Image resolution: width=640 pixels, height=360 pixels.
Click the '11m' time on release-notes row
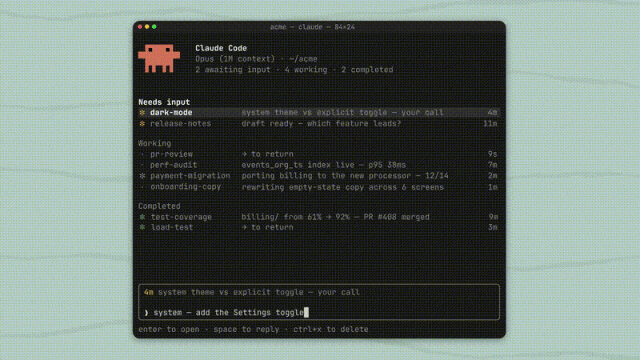point(490,124)
